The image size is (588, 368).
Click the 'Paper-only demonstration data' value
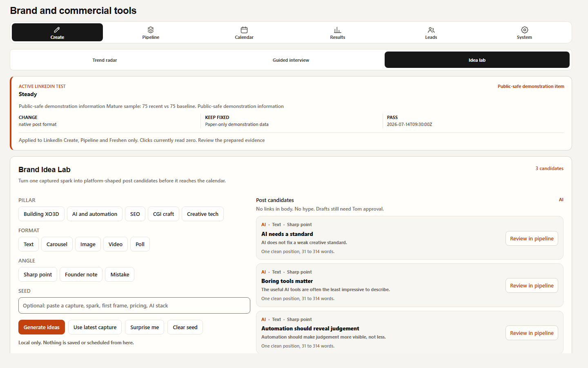237,124
